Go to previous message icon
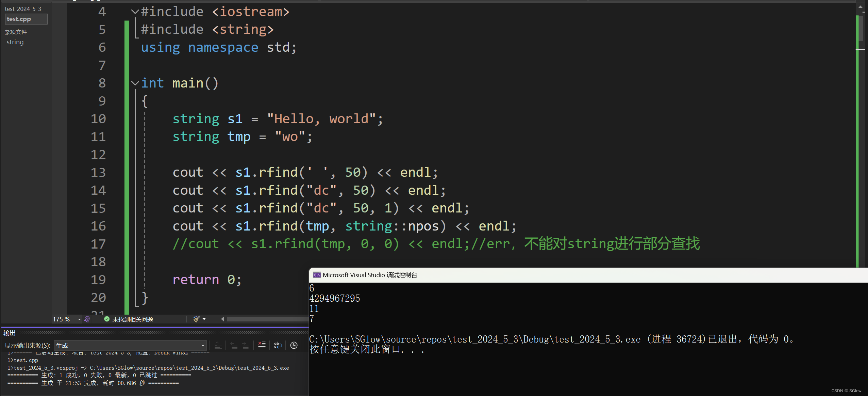 (234, 345)
